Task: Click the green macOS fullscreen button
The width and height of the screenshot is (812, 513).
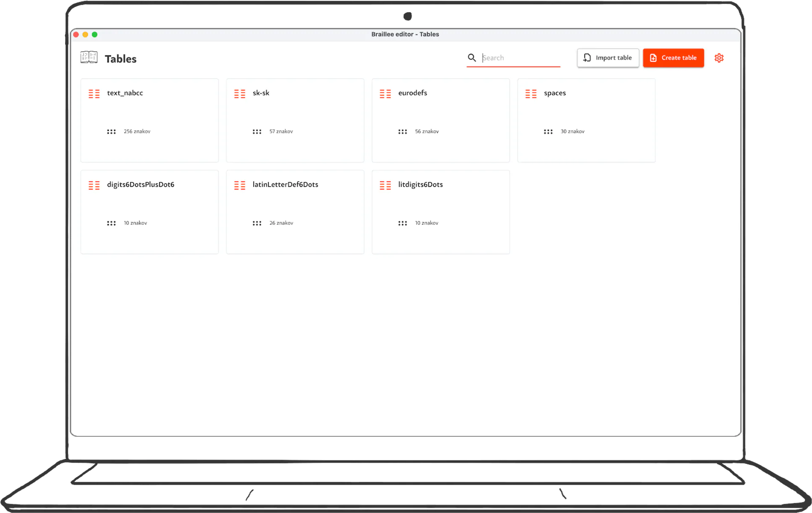Action: 95,34
